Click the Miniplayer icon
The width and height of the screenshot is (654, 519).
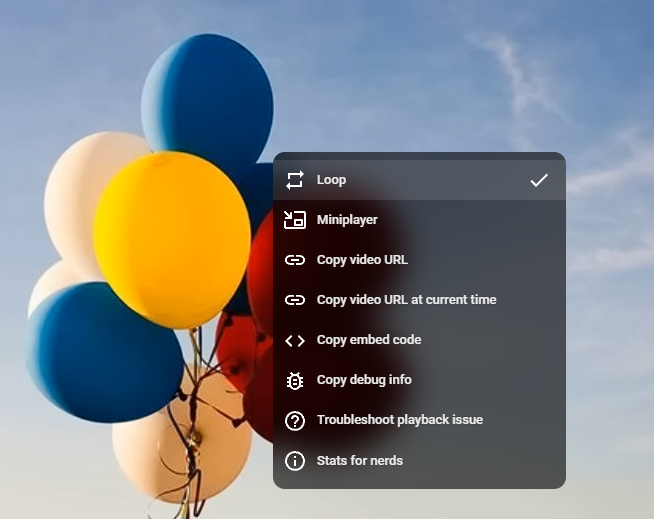tap(295, 220)
